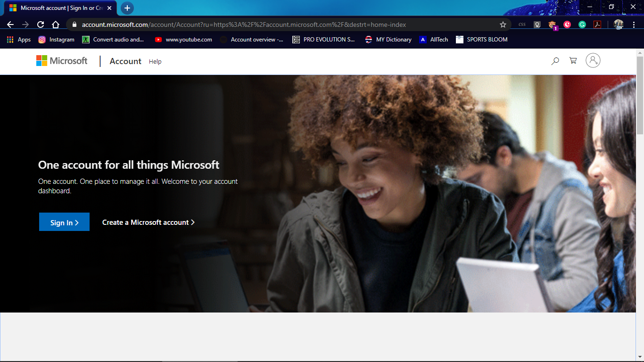This screenshot has width=644, height=362.
Task: Click the Help menu item
Action: click(155, 61)
